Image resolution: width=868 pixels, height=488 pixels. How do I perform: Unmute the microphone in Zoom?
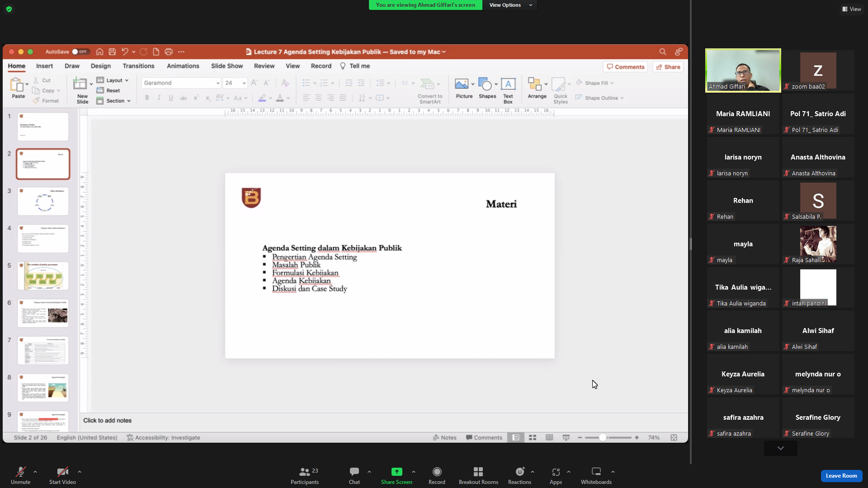[x=21, y=476]
